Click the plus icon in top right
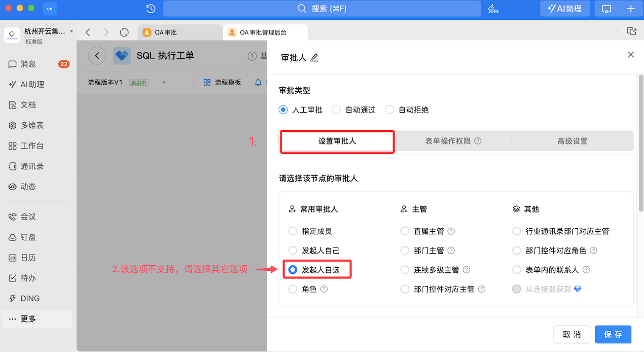The width and height of the screenshot is (644, 352). pos(631,9)
